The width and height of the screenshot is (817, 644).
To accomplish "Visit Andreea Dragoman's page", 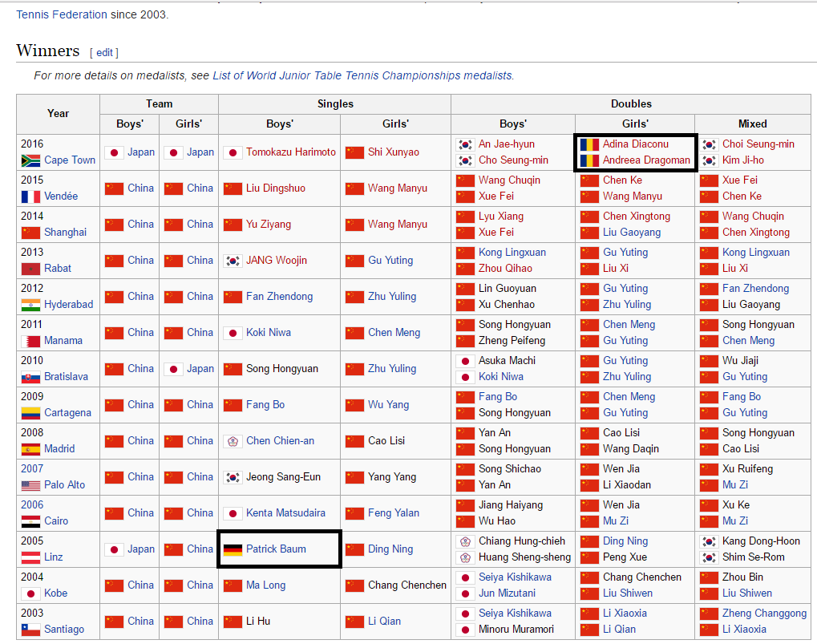I will [646, 160].
